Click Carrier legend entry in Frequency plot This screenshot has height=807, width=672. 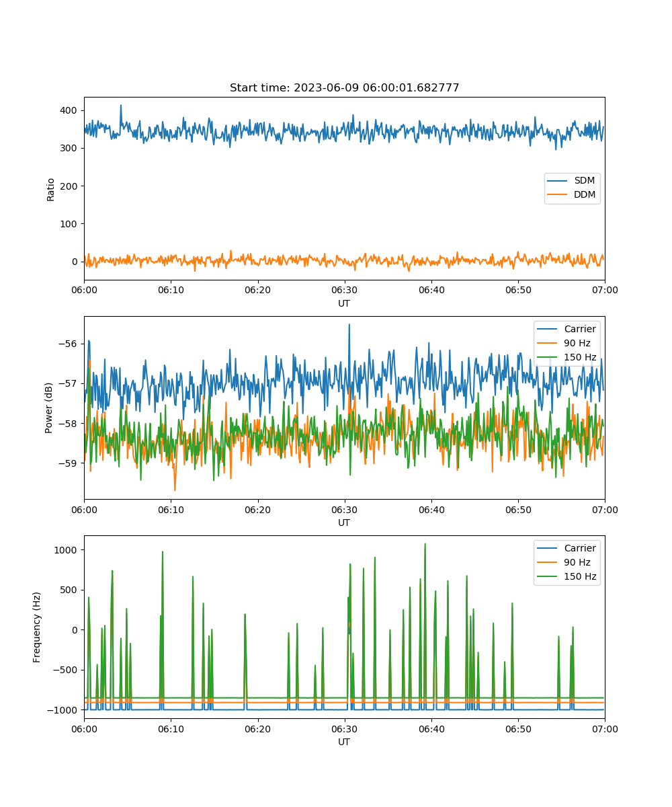click(579, 548)
